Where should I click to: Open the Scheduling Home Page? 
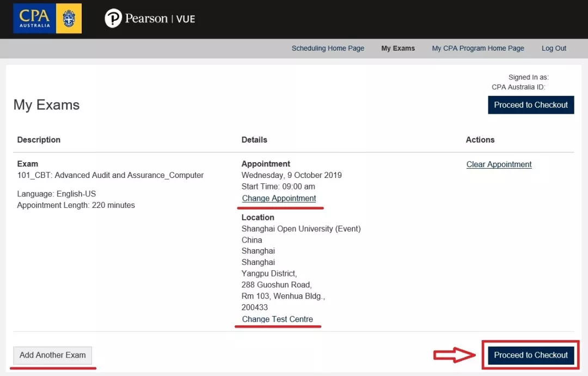pyautogui.click(x=328, y=48)
